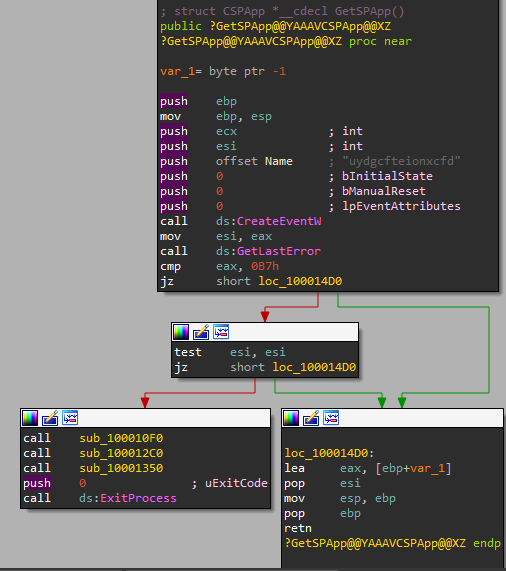Click bManualReset comment
The height and width of the screenshot is (571, 506).
[383, 191]
